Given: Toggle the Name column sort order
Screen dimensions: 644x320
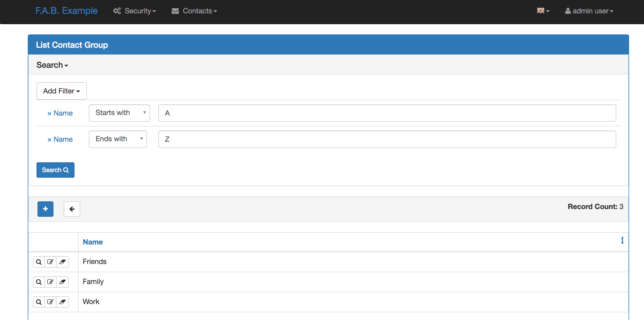Looking at the screenshot, I should [x=93, y=242].
